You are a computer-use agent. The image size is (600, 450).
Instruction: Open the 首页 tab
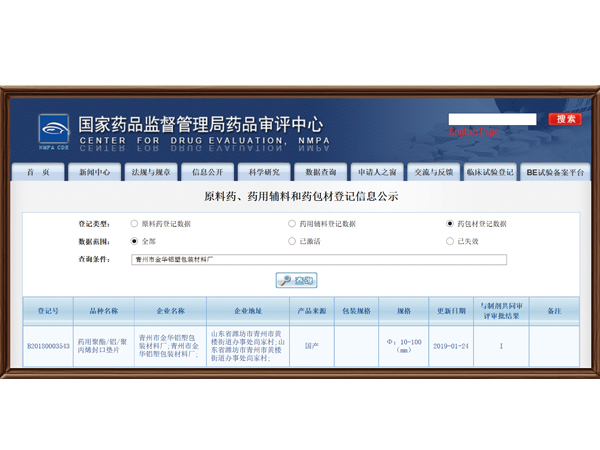[x=38, y=172]
